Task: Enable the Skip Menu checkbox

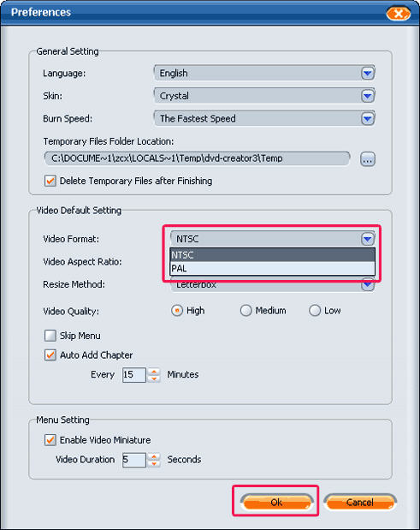Action: point(50,336)
